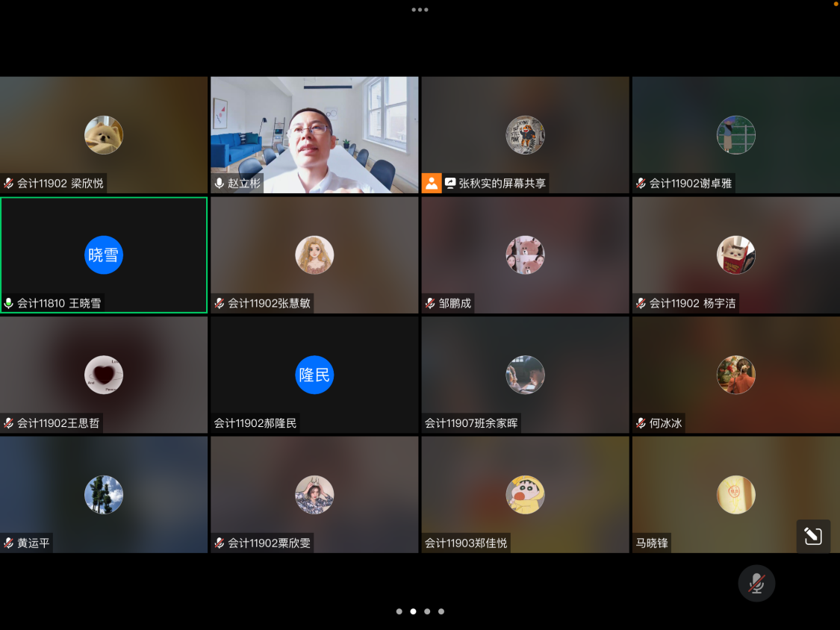
Task: Click the screen share icon beside 张秋实的屏幕共享
Action: [x=450, y=183]
